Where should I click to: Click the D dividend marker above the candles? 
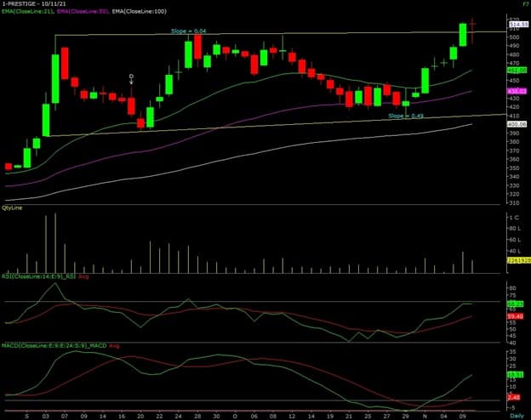(131, 77)
